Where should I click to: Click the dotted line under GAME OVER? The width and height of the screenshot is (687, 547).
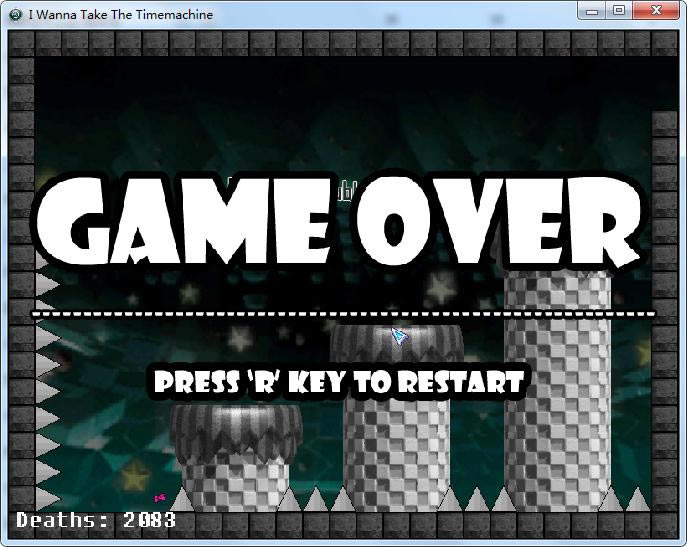coord(343,314)
